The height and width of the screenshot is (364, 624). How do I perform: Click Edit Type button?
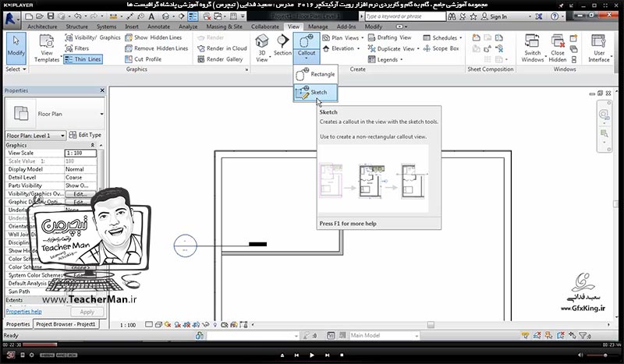pos(85,136)
